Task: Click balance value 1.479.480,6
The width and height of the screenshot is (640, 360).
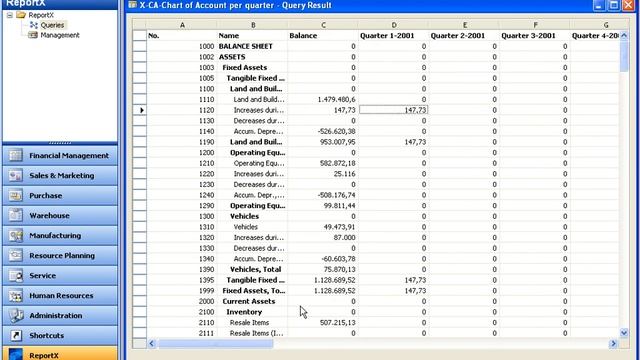Action: (336, 100)
